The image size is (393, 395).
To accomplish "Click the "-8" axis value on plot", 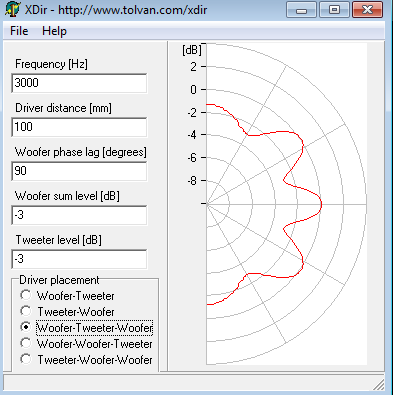I will pyautogui.click(x=192, y=181).
